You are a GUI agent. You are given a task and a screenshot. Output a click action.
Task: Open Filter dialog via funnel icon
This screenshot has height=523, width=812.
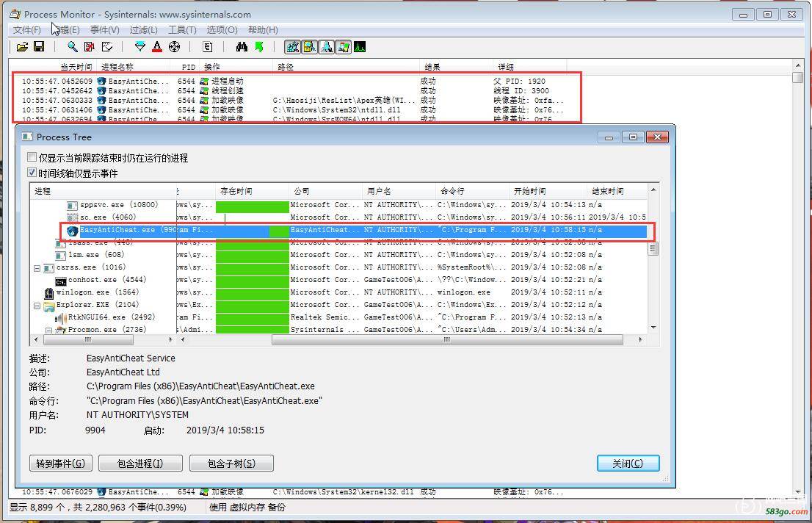click(139, 47)
